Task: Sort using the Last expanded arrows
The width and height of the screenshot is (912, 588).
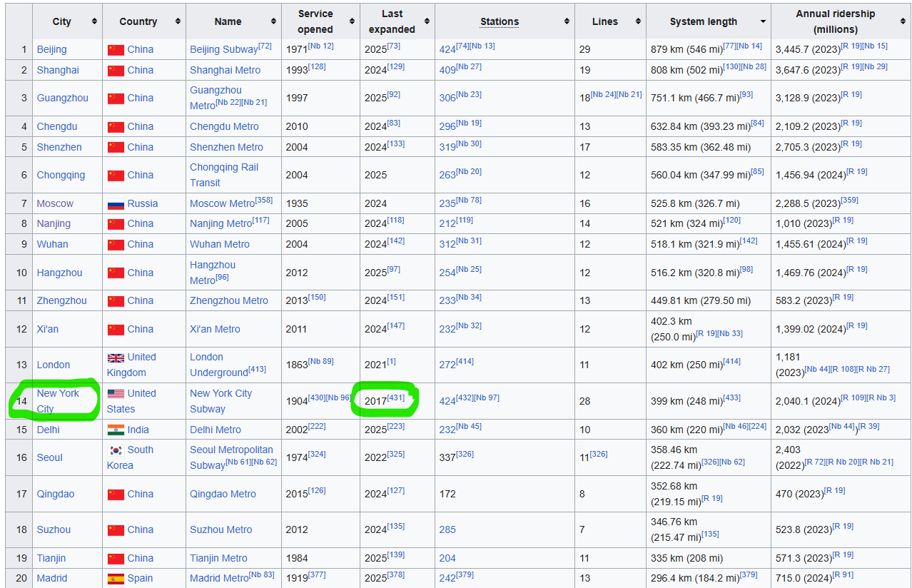Action: pos(427,21)
